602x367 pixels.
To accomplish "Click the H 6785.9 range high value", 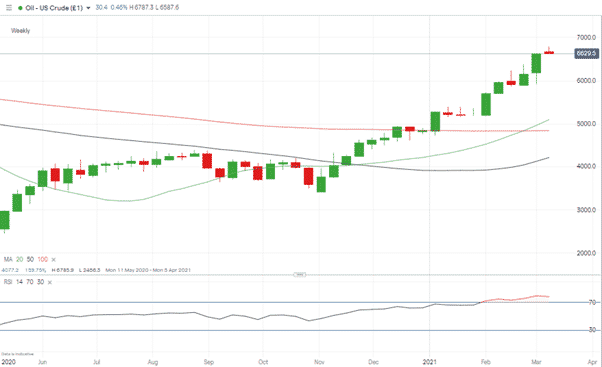I will 63,270.
